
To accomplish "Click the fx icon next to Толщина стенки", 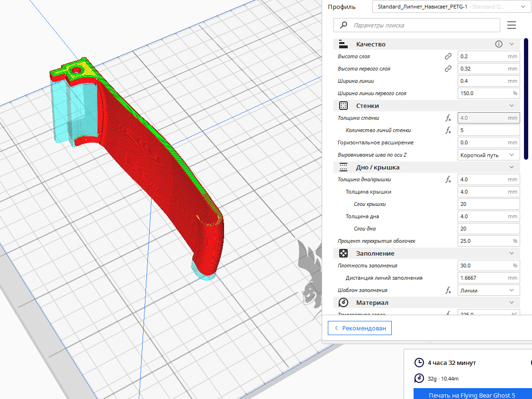I will [x=448, y=118].
